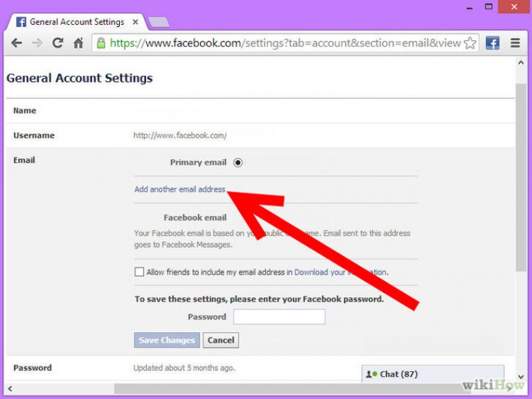Screen dimensions: 532x399
Task: Click Updated about 5 months ago text
Action: [x=184, y=368]
